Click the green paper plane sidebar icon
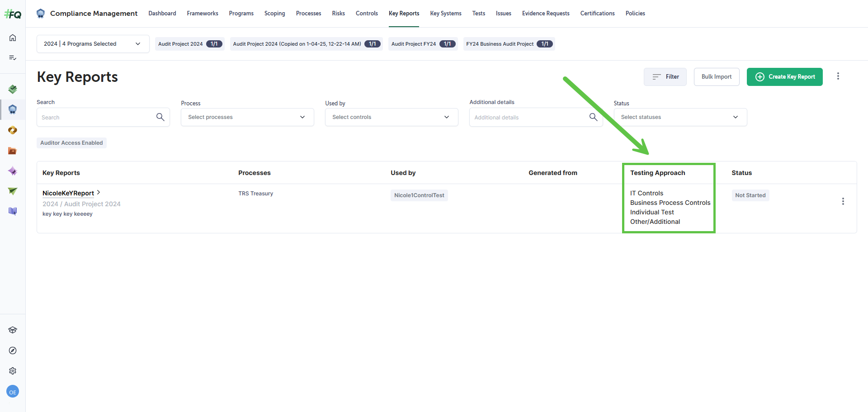 13,191
